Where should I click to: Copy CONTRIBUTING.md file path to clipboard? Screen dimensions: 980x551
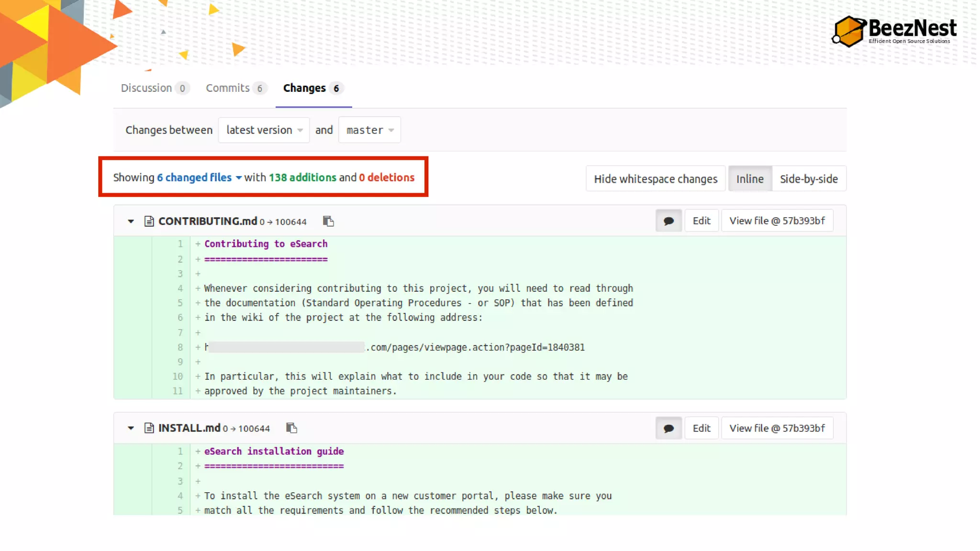click(x=328, y=221)
